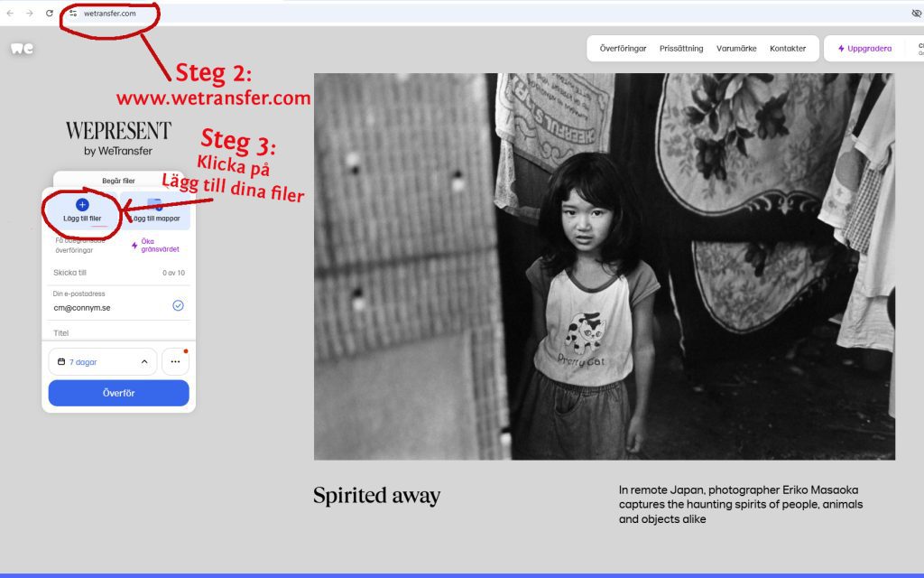
Task: Click the Öka gränsvärdet link
Action: tap(160, 245)
